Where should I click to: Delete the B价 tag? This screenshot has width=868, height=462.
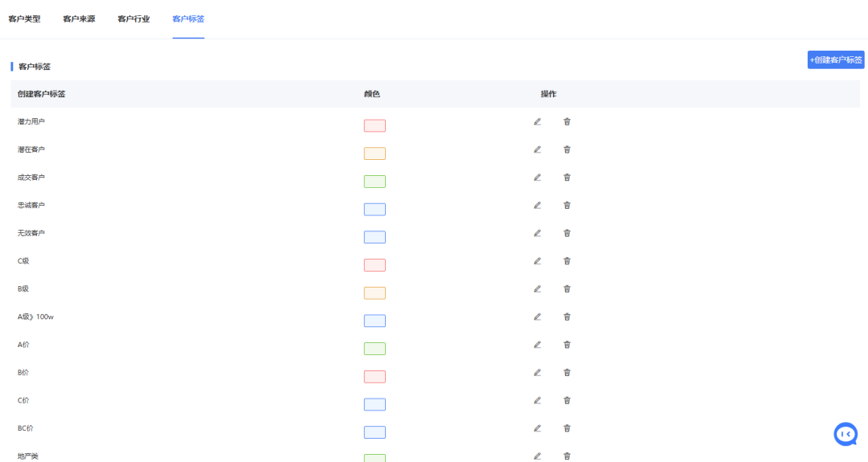(567, 372)
